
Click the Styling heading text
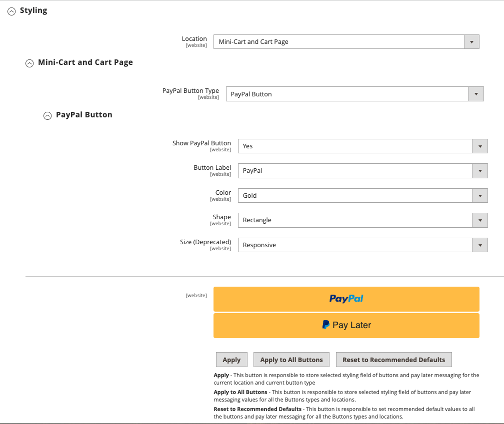(x=33, y=10)
